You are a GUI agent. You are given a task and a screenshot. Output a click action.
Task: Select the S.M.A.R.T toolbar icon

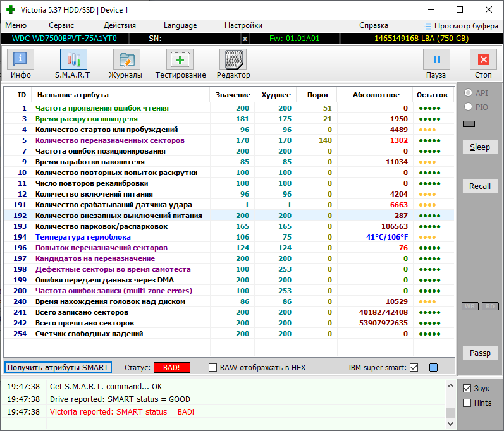coord(73,59)
